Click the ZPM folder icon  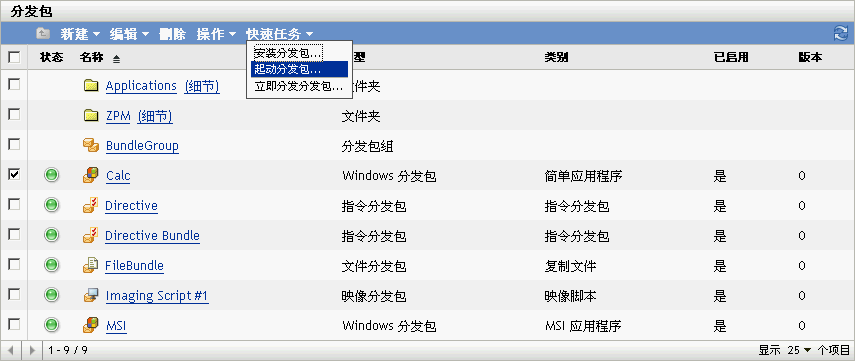pyautogui.click(x=91, y=116)
